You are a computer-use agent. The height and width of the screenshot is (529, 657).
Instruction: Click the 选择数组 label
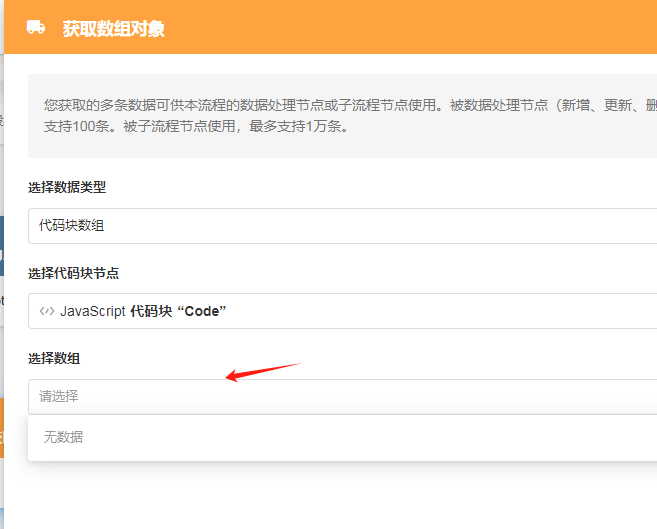click(54, 359)
